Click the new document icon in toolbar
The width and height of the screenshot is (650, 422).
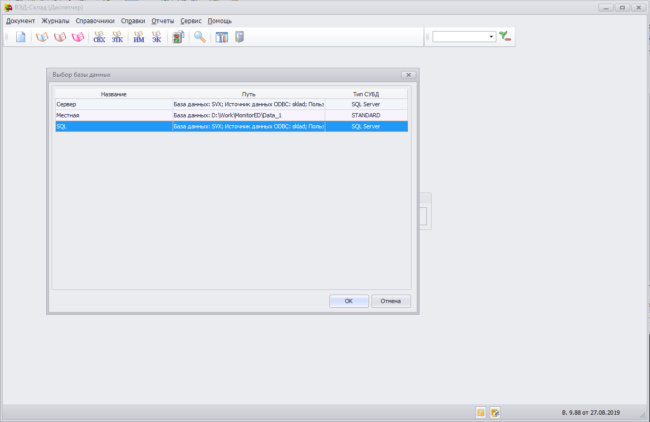pyautogui.click(x=20, y=37)
